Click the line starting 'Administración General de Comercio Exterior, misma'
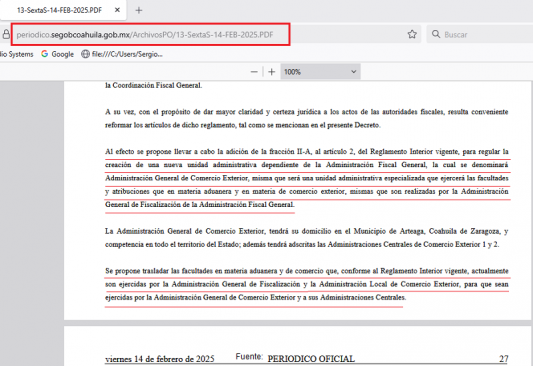This screenshot has height=366, width=533. pos(306,178)
